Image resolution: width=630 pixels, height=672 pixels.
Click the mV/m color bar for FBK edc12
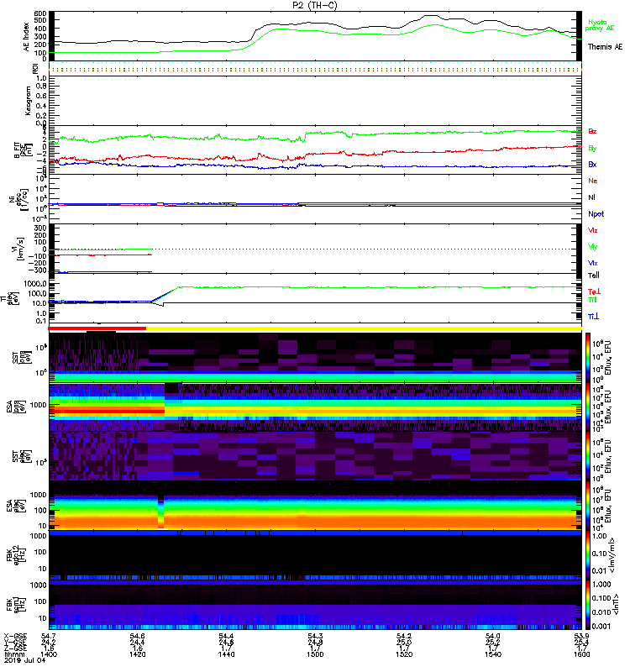tap(587, 555)
